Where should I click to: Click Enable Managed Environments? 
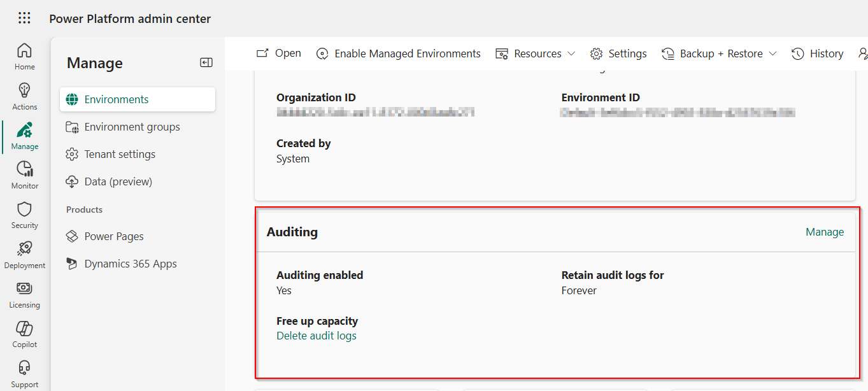[398, 53]
